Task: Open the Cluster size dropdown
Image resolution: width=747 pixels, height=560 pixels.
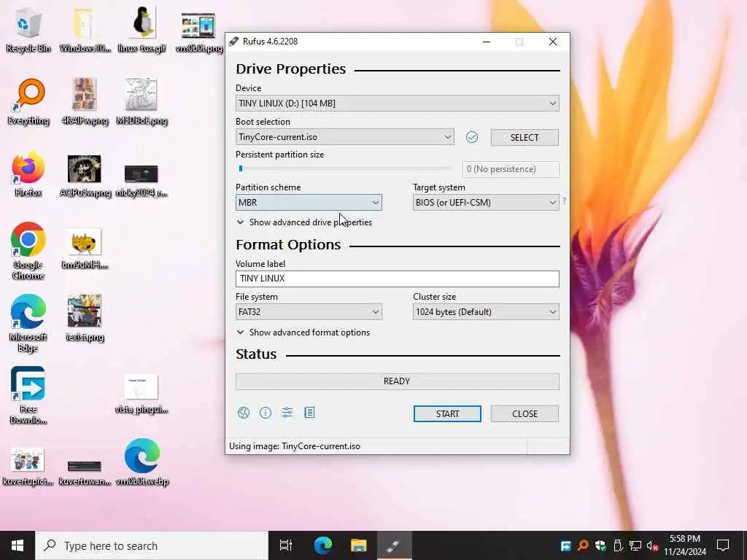Action: click(486, 312)
